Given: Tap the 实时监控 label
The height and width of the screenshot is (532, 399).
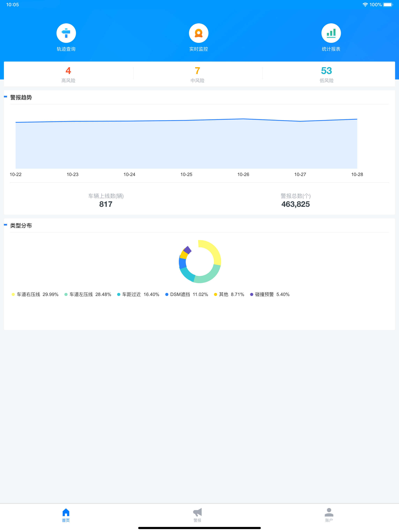Looking at the screenshot, I should pyautogui.click(x=199, y=49).
